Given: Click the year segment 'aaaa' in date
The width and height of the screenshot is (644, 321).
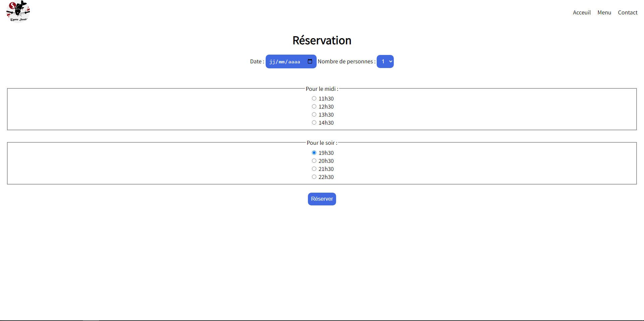Looking at the screenshot, I should [x=294, y=62].
